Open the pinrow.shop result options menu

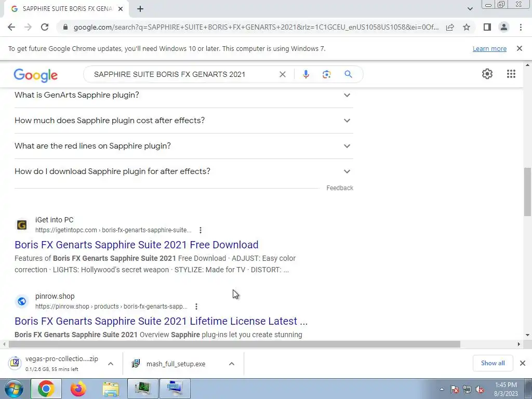196,307
